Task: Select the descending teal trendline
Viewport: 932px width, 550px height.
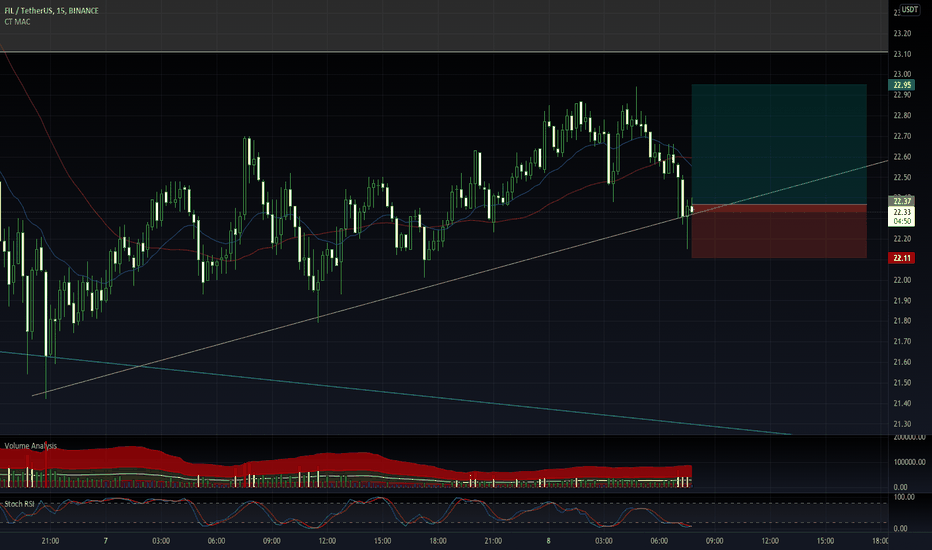Action: coord(395,393)
